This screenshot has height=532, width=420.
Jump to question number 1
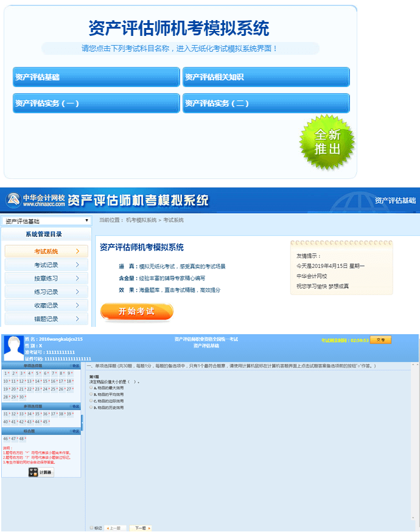pyautogui.click(x=7, y=373)
